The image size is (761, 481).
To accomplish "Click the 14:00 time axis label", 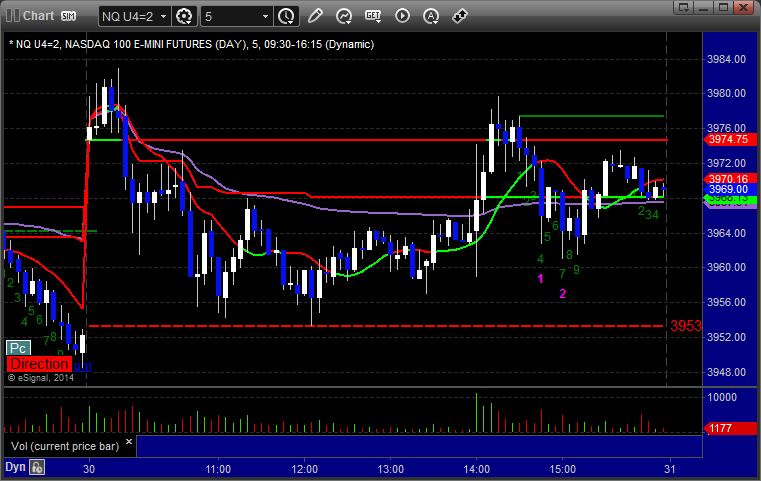I will point(477,469).
